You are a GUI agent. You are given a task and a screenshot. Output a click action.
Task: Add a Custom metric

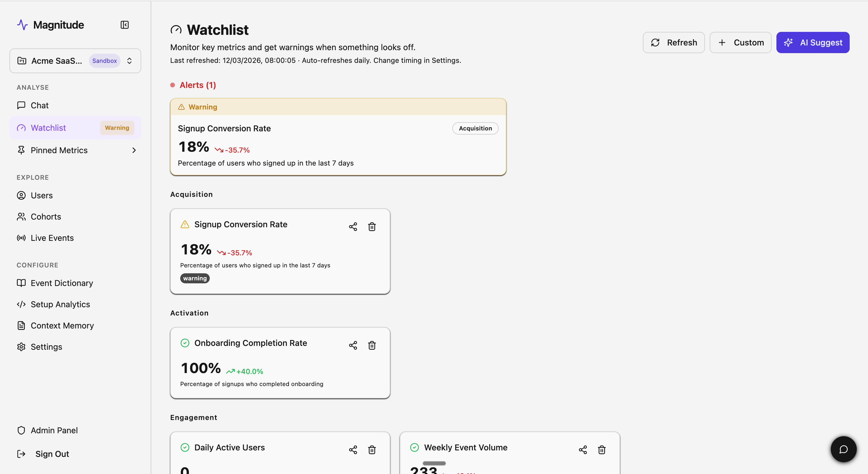pyautogui.click(x=740, y=43)
